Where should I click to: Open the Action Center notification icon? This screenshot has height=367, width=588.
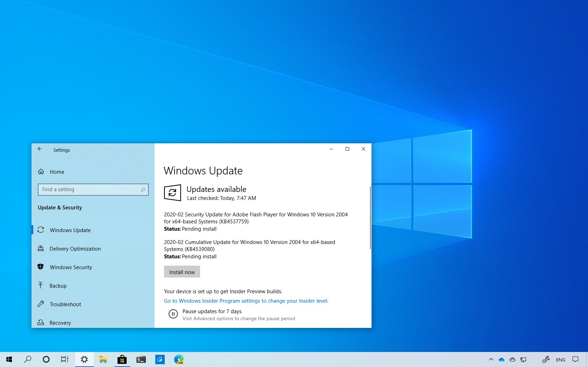click(x=575, y=359)
